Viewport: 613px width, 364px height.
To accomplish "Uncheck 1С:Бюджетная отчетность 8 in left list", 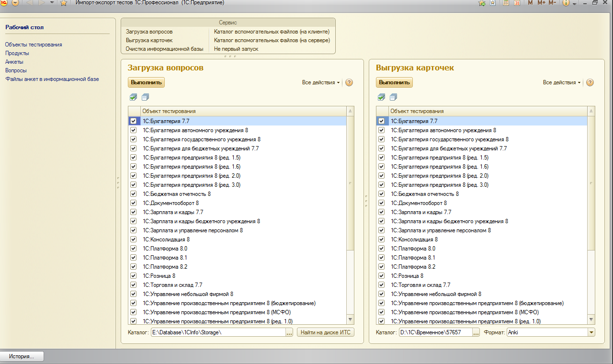I will click(x=133, y=194).
